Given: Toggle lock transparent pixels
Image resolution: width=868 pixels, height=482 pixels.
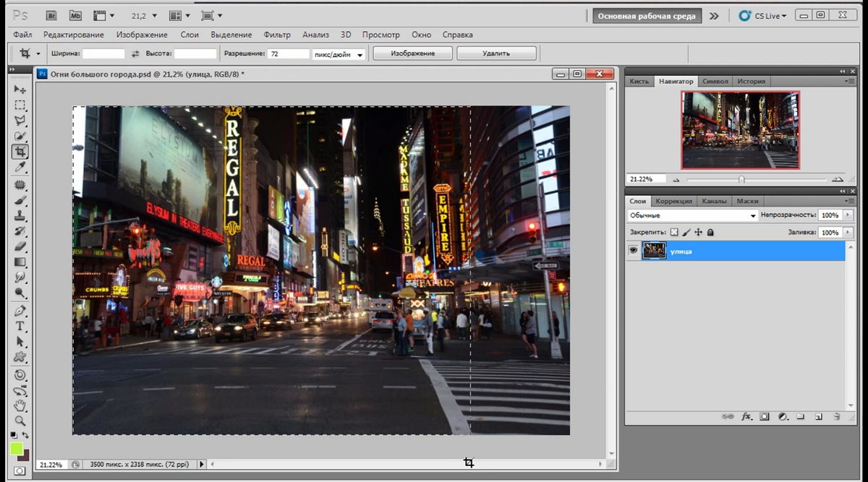Looking at the screenshot, I should tap(674, 232).
